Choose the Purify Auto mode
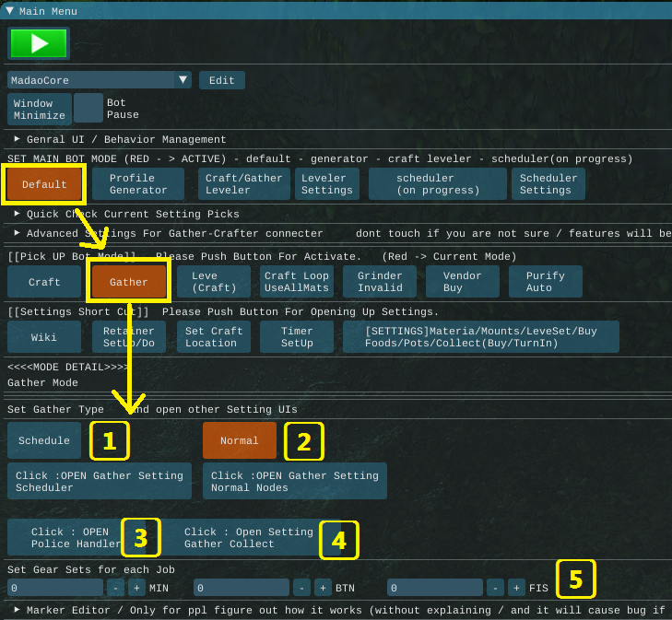The image size is (672, 620). tap(545, 282)
